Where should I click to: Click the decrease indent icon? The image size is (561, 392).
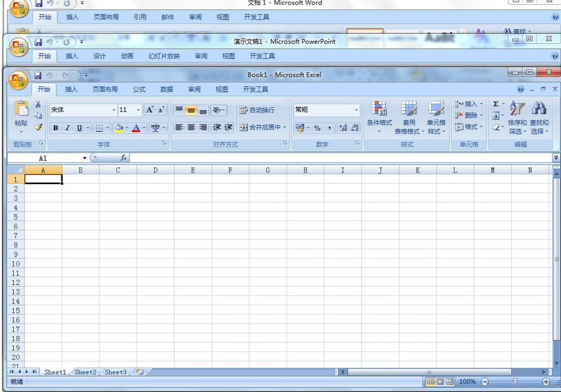tap(216, 127)
